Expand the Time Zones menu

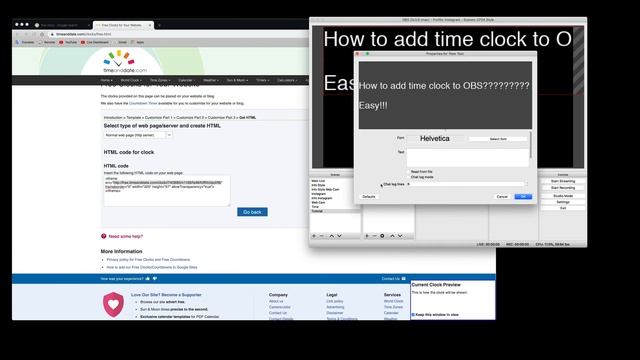click(x=160, y=80)
